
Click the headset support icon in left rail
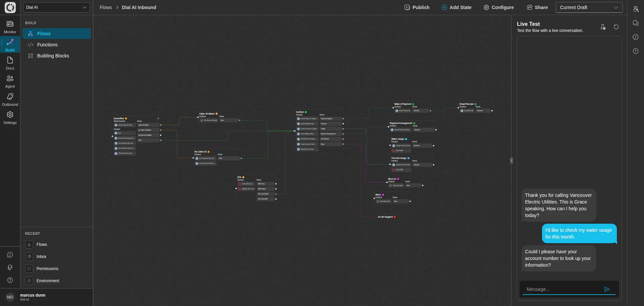pos(10,267)
